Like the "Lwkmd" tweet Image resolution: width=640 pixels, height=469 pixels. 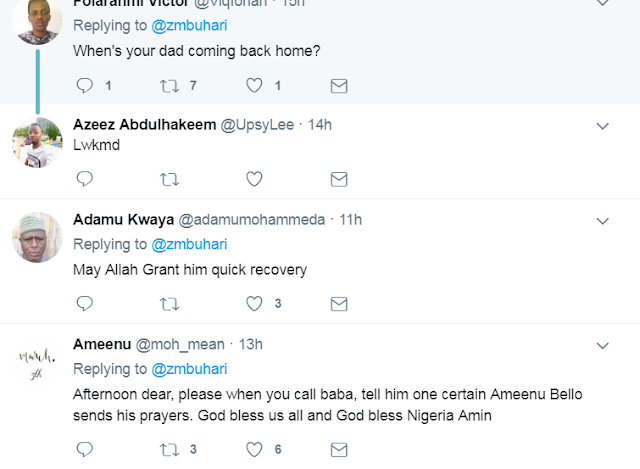[254, 179]
